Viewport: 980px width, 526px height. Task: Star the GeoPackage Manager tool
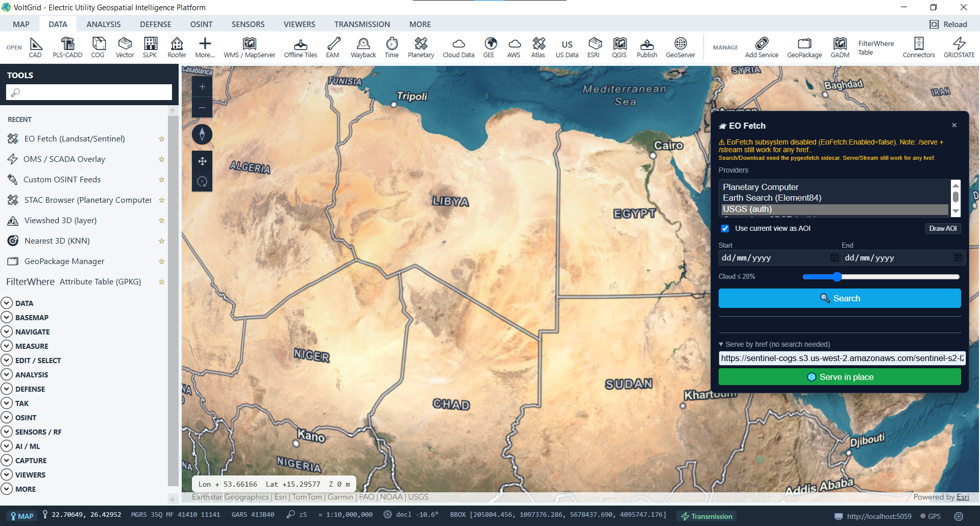[x=161, y=261]
